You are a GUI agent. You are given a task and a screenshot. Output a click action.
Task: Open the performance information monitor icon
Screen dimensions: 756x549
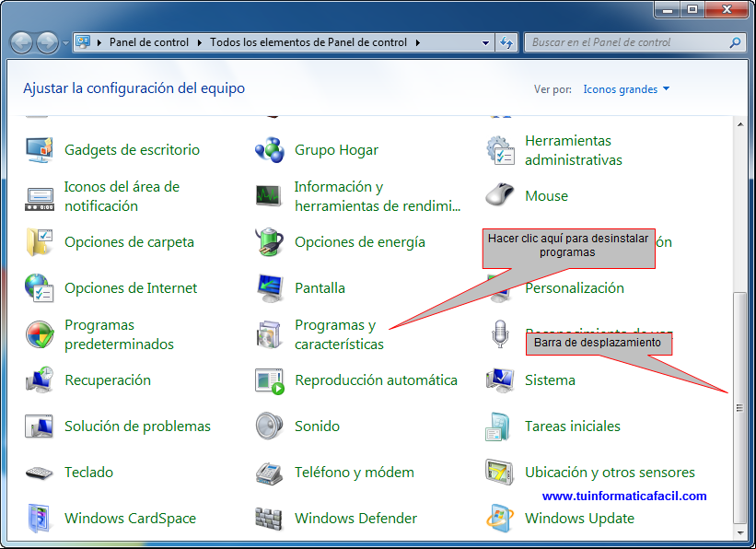pyautogui.click(x=269, y=196)
